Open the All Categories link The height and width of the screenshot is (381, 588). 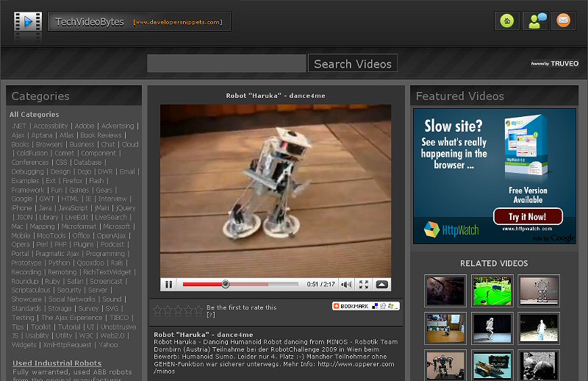[x=35, y=115]
